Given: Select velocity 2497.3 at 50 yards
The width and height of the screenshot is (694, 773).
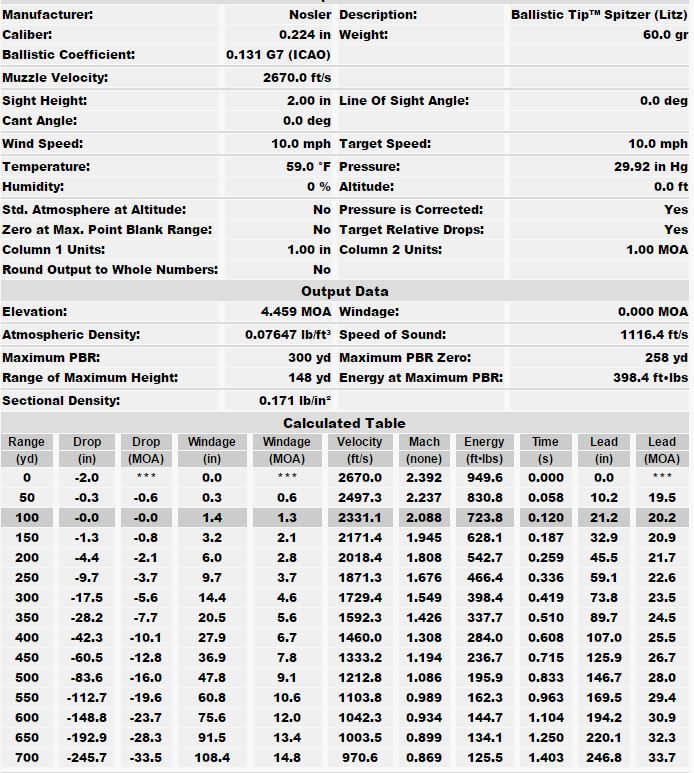Looking at the screenshot, I should click(359, 498).
